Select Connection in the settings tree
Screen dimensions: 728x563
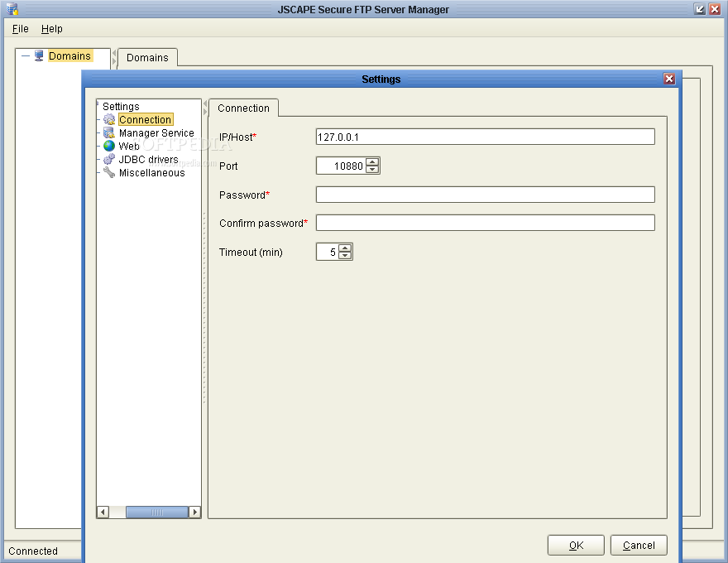pyautogui.click(x=146, y=120)
